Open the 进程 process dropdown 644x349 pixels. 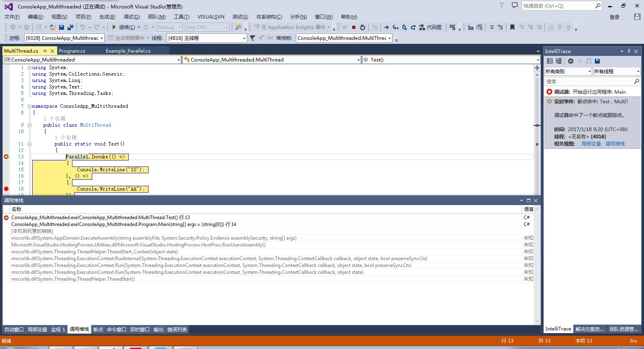click(64, 38)
